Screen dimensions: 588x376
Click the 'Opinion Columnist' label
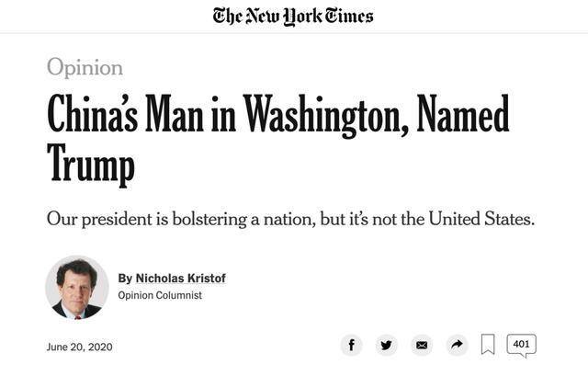click(x=160, y=295)
